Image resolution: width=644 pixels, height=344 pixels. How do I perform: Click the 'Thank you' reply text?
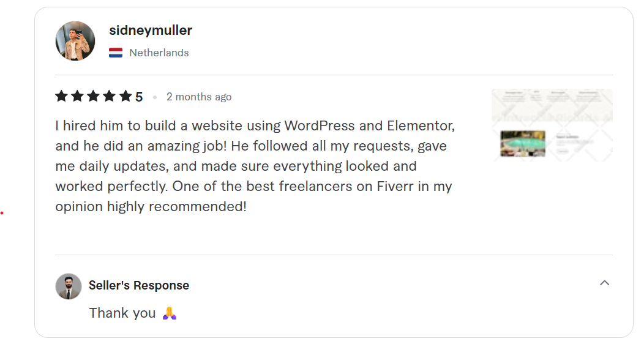coord(122,313)
